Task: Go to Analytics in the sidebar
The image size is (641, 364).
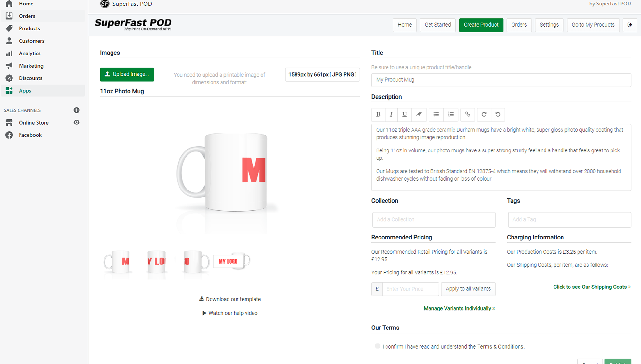Action: pyautogui.click(x=29, y=53)
